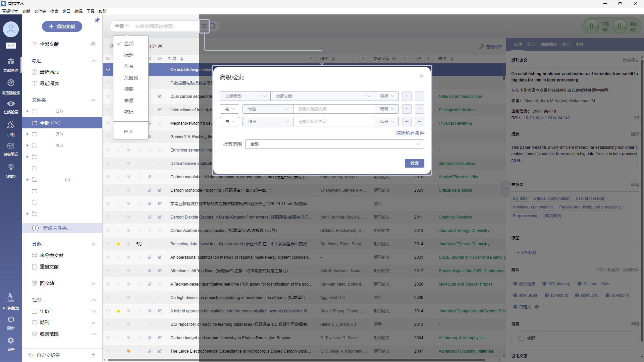Switch to the 笔记 tab in the details panel

point(566,45)
